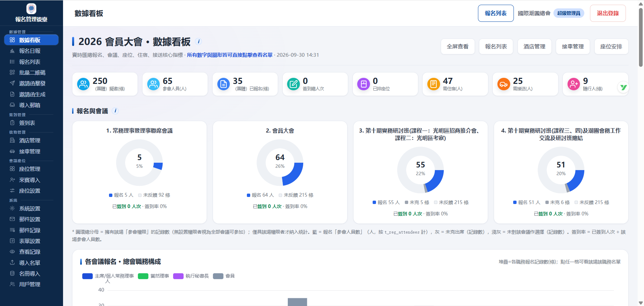Open 表單設置 via its form icon
This screenshot has height=306, width=644.
pos(12,241)
